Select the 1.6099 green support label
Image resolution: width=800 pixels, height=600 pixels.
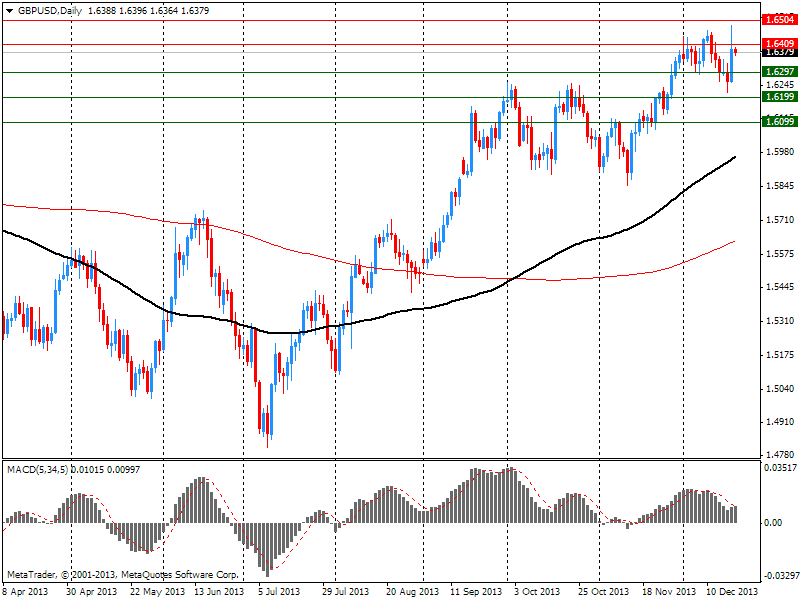pos(780,121)
